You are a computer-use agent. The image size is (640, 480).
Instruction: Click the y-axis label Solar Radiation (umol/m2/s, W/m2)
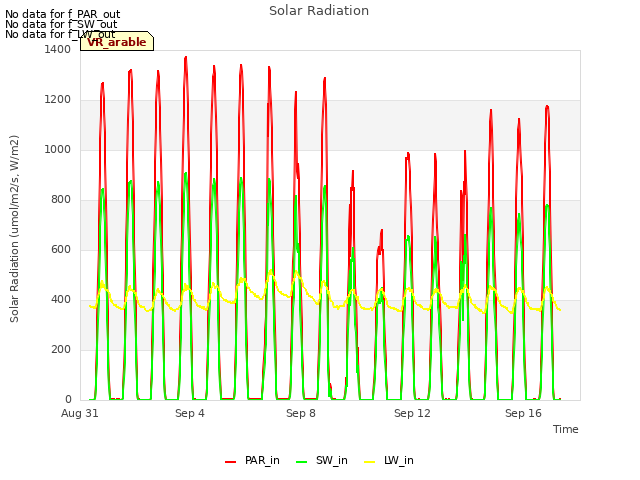pyautogui.click(x=14, y=229)
